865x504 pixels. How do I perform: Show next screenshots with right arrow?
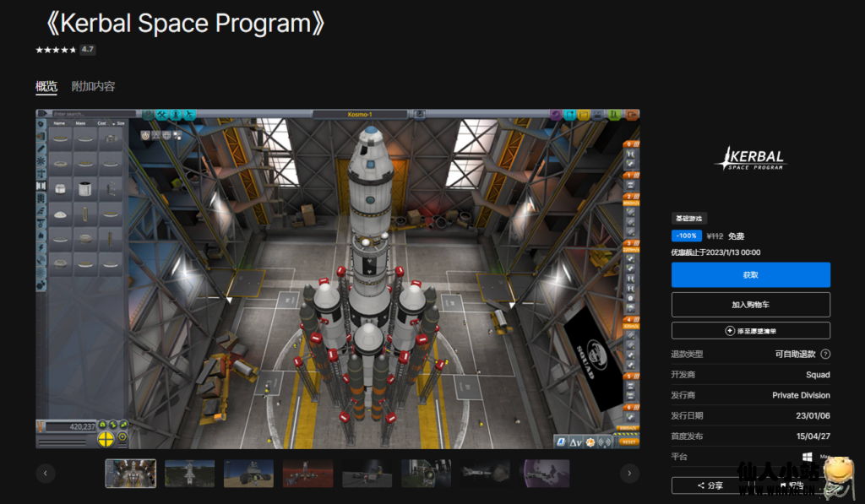pyautogui.click(x=629, y=473)
